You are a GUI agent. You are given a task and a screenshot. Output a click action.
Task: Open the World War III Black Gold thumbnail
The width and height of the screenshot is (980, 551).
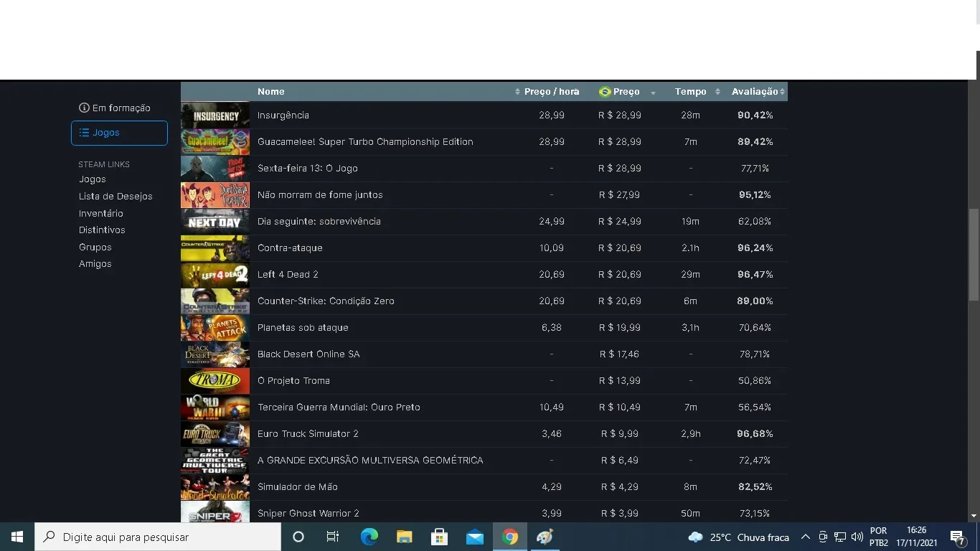coord(215,407)
